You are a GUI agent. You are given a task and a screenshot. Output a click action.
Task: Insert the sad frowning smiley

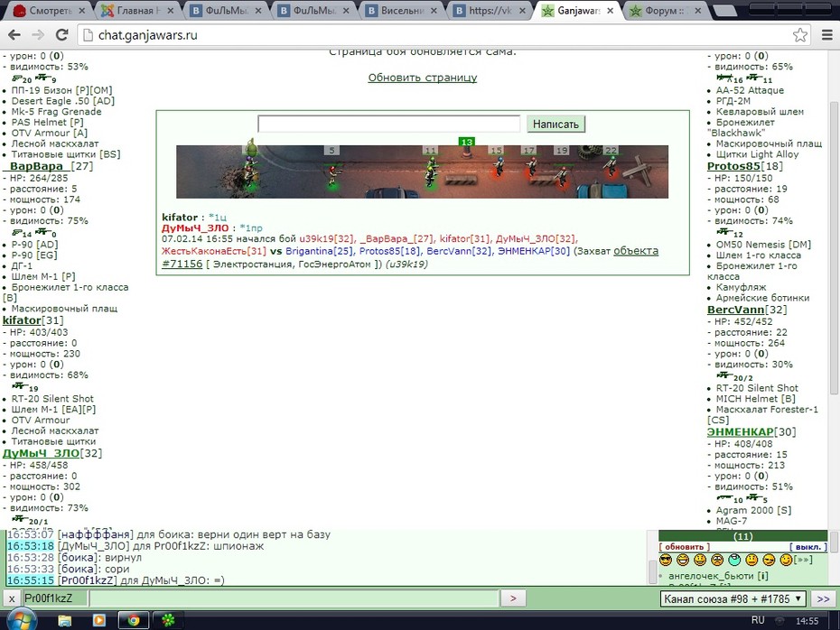coord(717,560)
